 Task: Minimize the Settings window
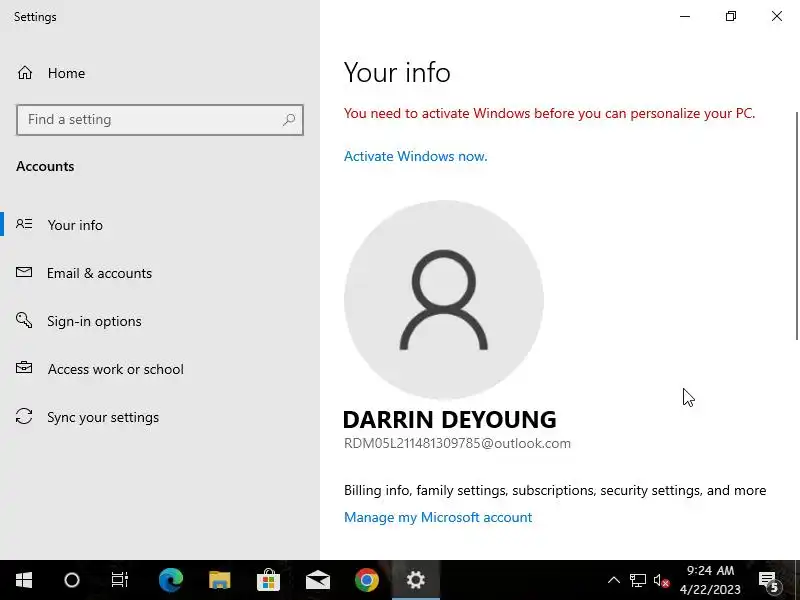coord(685,16)
